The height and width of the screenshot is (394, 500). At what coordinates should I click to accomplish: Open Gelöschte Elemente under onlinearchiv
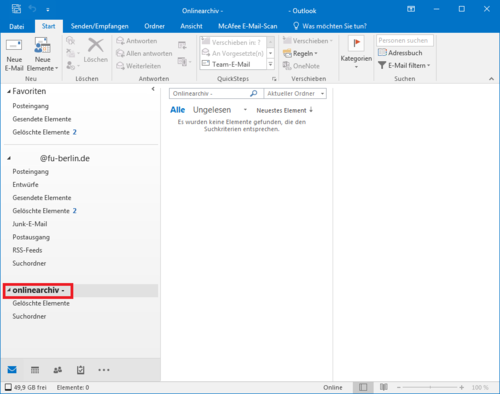[41, 303]
